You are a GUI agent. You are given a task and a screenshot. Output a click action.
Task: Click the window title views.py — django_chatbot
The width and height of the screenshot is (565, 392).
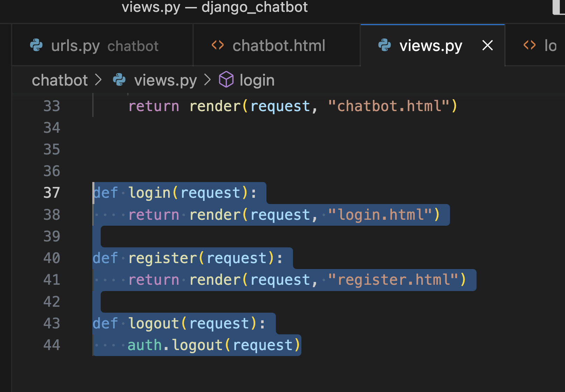(215, 7)
